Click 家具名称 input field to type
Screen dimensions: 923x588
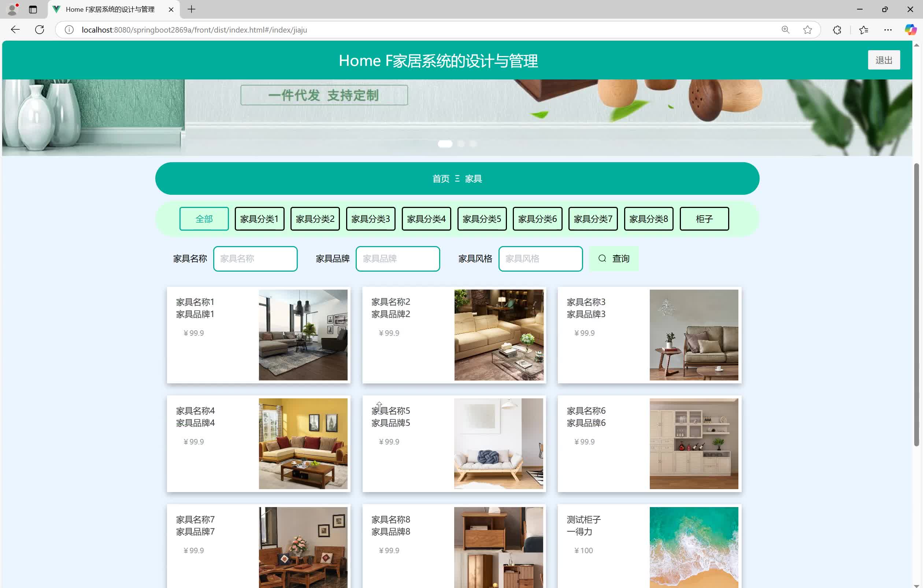[x=255, y=258]
